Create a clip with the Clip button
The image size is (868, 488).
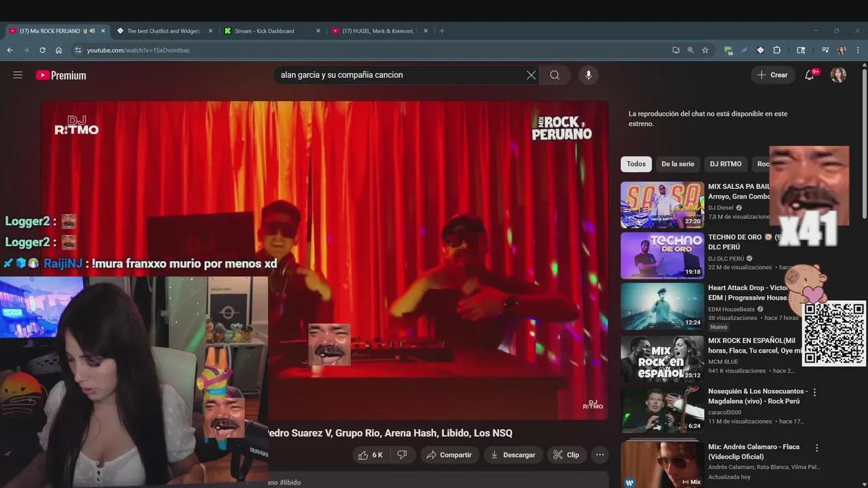(x=566, y=455)
